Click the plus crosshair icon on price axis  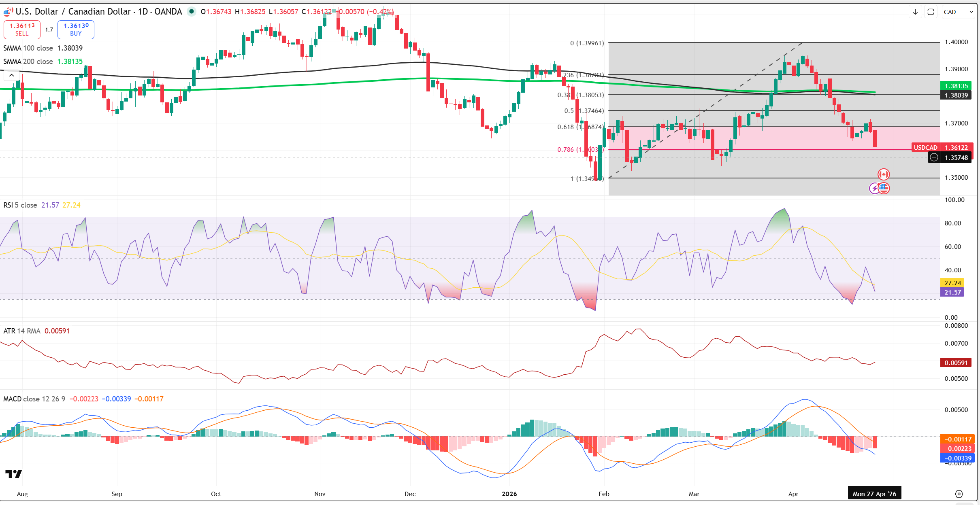click(934, 157)
